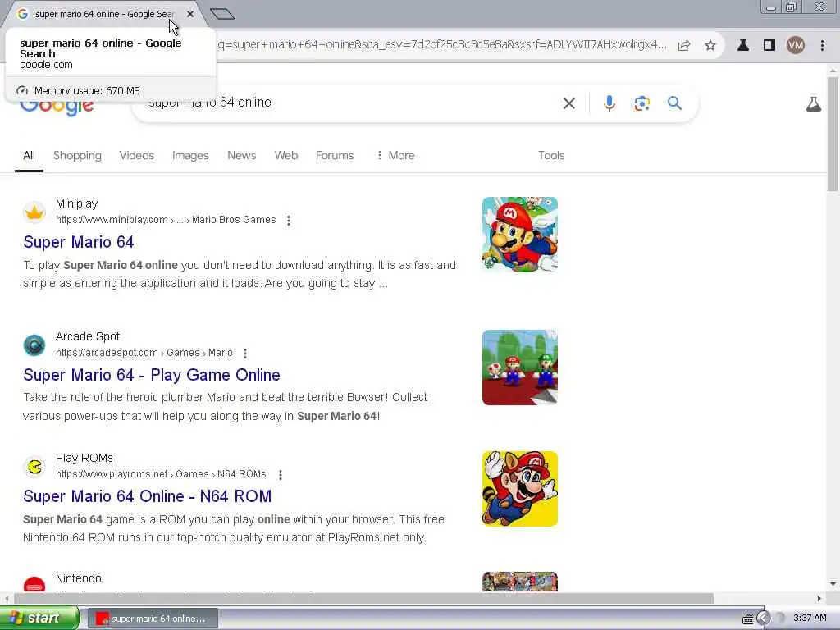The width and height of the screenshot is (840, 630).
Task: Click the keyboard icon in system tray
Action: point(747,619)
